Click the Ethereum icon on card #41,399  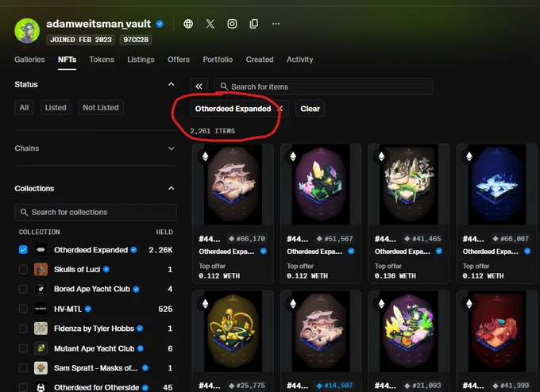pos(469,304)
